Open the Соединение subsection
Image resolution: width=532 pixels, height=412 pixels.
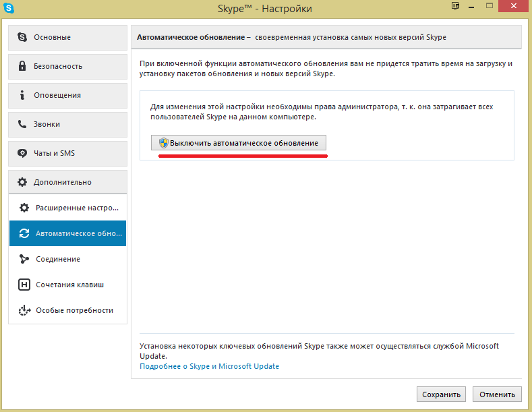pyautogui.click(x=68, y=259)
